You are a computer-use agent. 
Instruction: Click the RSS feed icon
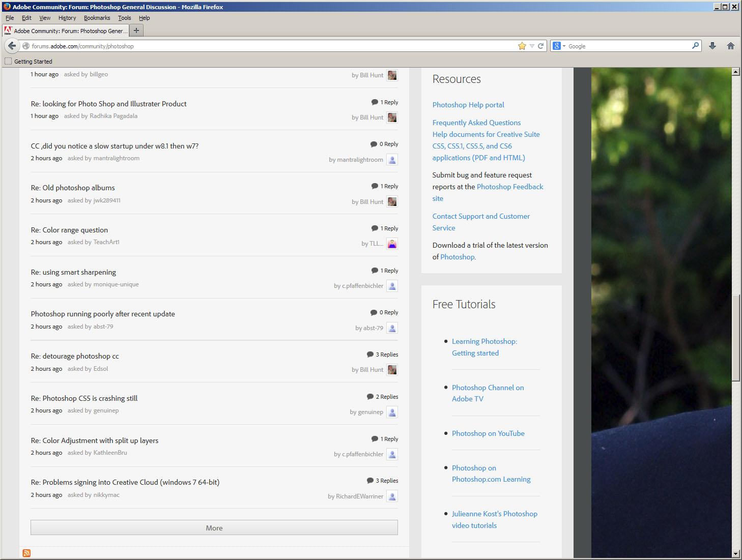pyautogui.click(x=26, y=553)
